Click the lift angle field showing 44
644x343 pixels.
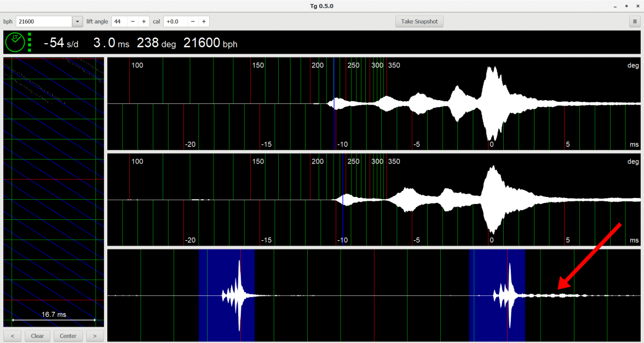119,21
